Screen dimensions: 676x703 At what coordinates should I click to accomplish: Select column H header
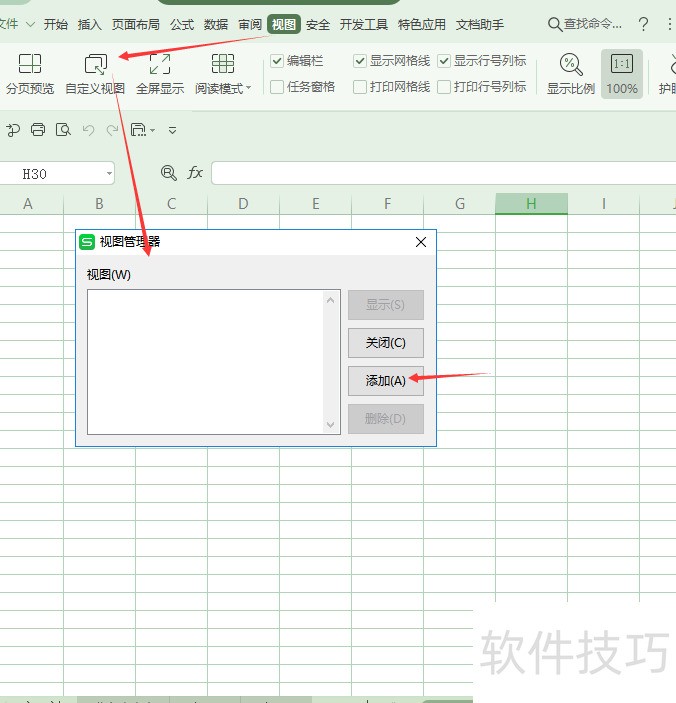[531, 204]
